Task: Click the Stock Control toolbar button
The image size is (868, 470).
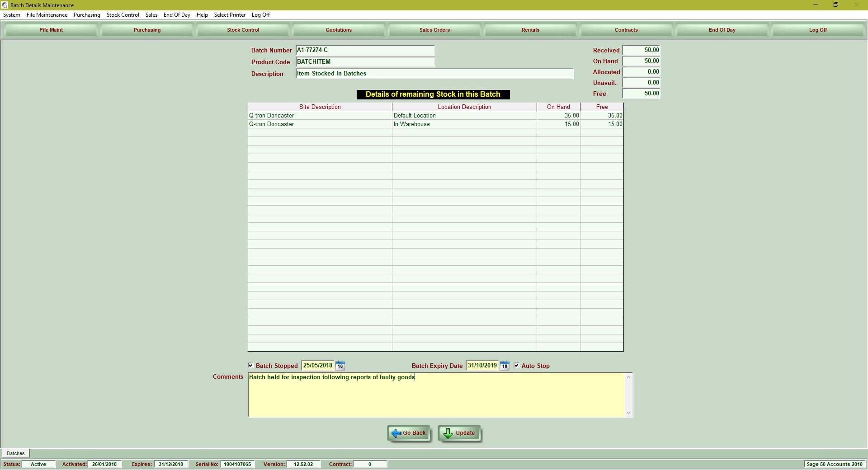Action: pos(243,30)
